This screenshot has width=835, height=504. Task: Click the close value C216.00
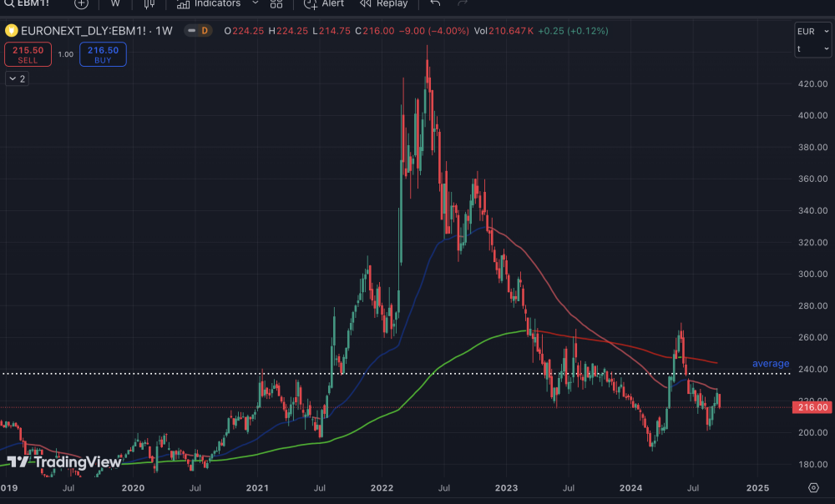[375, 31]
